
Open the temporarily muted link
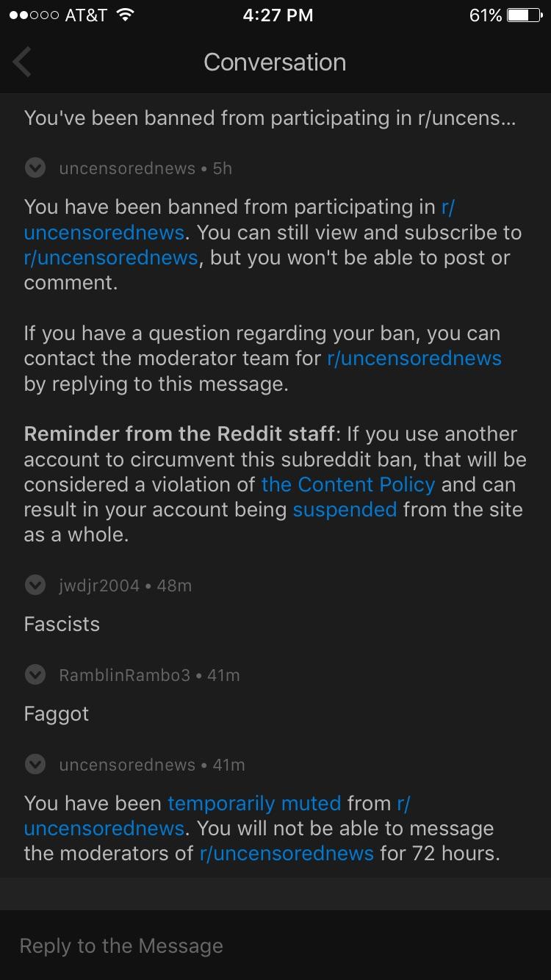click(254, 803)
